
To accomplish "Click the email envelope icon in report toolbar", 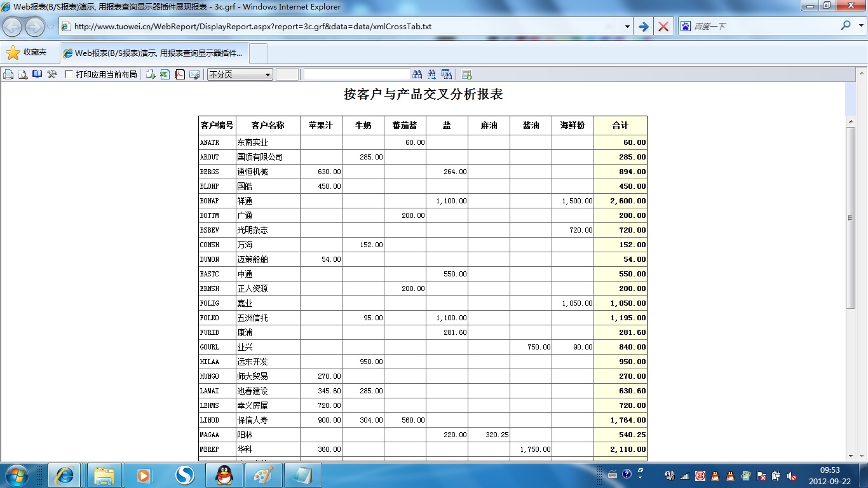I will [x=194, y=74].
